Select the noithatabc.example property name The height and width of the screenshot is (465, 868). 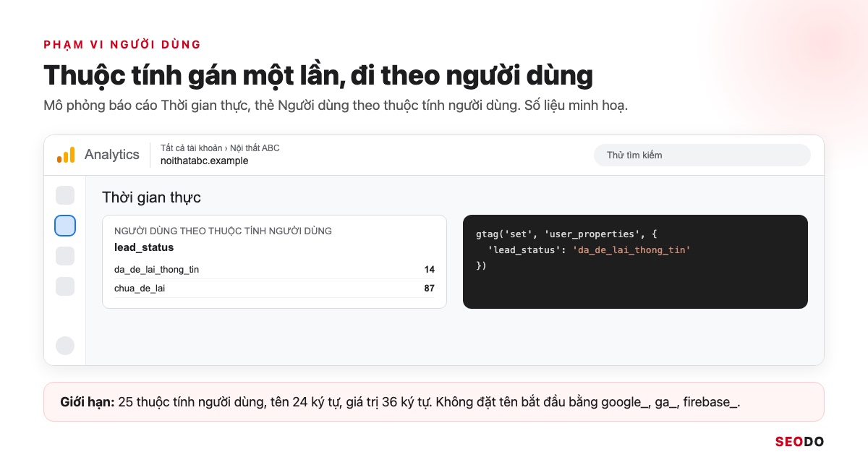(204, 161)
